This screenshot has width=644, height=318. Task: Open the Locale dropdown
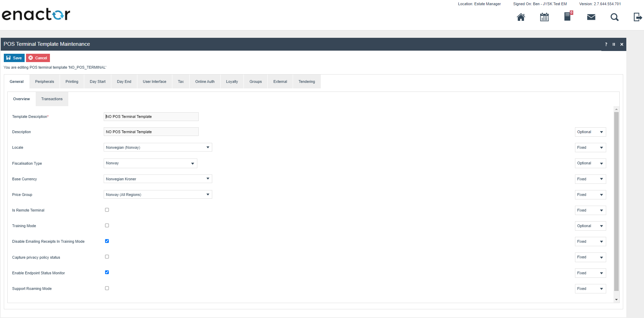point(157,147)
